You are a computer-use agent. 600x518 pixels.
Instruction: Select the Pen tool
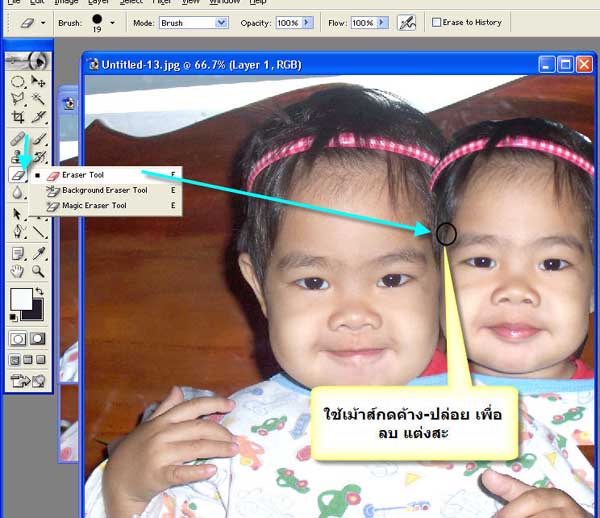point(17,231)
